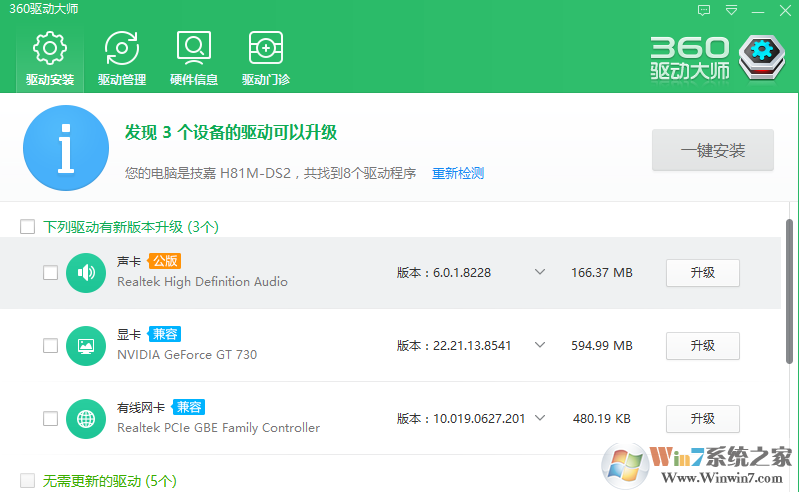Viewport: 799px width, 492px height.
Task: Click the 有线网卡 globe icon
Action: click(x=86, y=418)
